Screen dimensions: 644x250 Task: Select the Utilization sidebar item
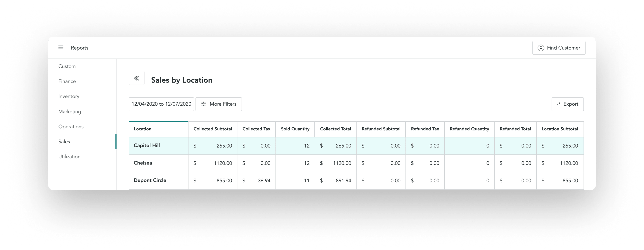click(x=69, y=157)
